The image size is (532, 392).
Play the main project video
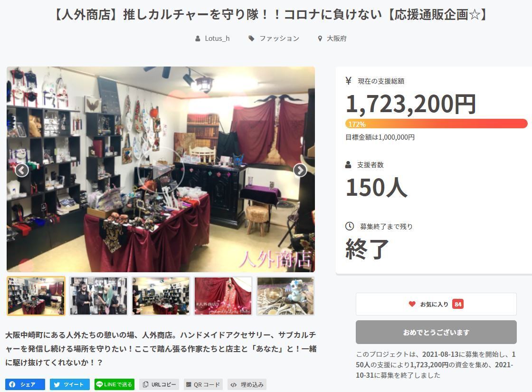tap(161, 171)
